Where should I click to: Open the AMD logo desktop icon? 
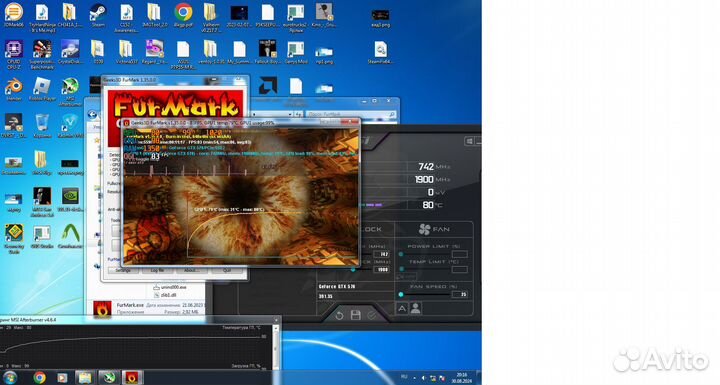pos(267,86)
